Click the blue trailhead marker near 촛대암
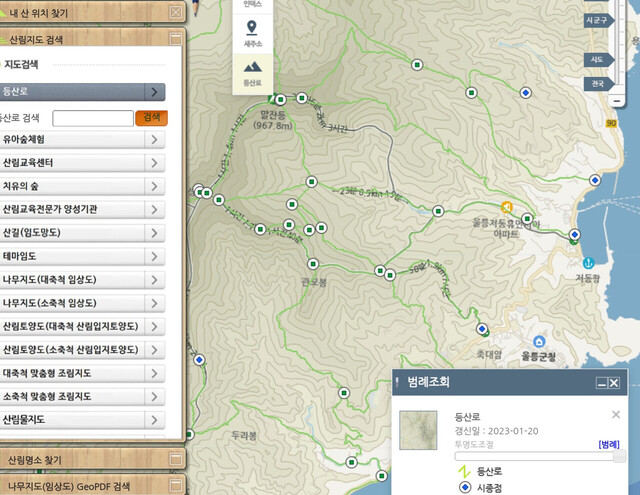 pos(482,329)
